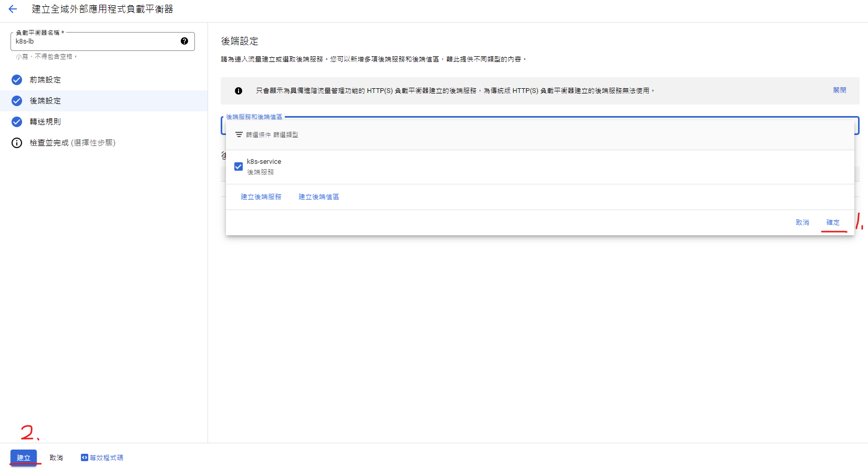Screen dimensions: 868x469
Task: Click the bottom 取消 cancel button
Action: (x=56, y=457)
